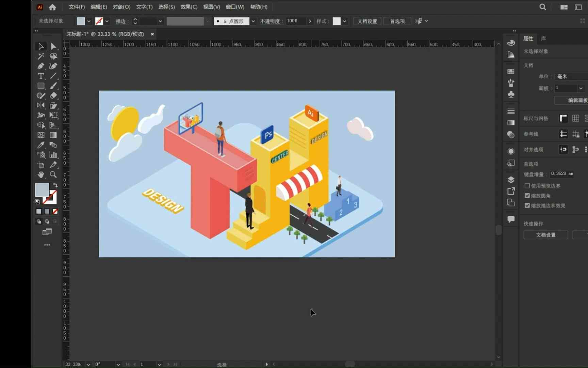Close the 未标题-1 document tab
The height and width of the screenshot is (368, 588).
click(152, 34)
